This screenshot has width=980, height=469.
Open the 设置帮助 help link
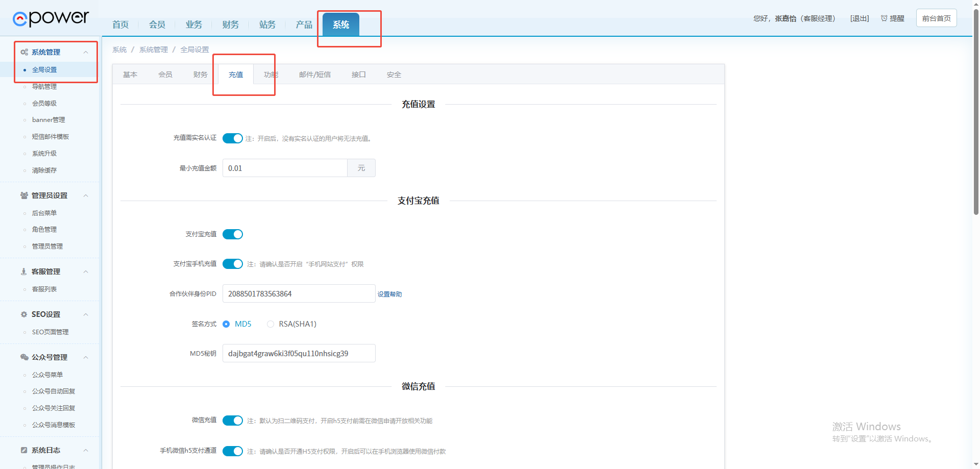coord(390,294)
